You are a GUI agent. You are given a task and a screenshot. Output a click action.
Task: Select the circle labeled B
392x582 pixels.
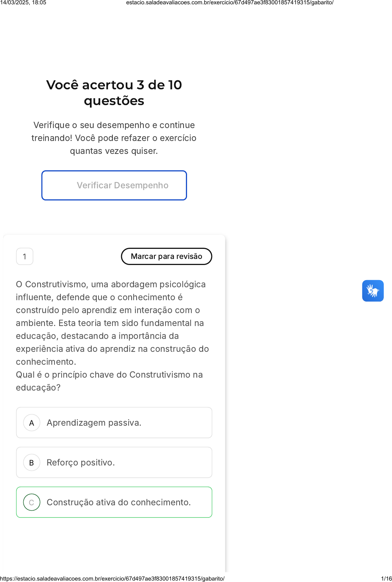(32, 463)
